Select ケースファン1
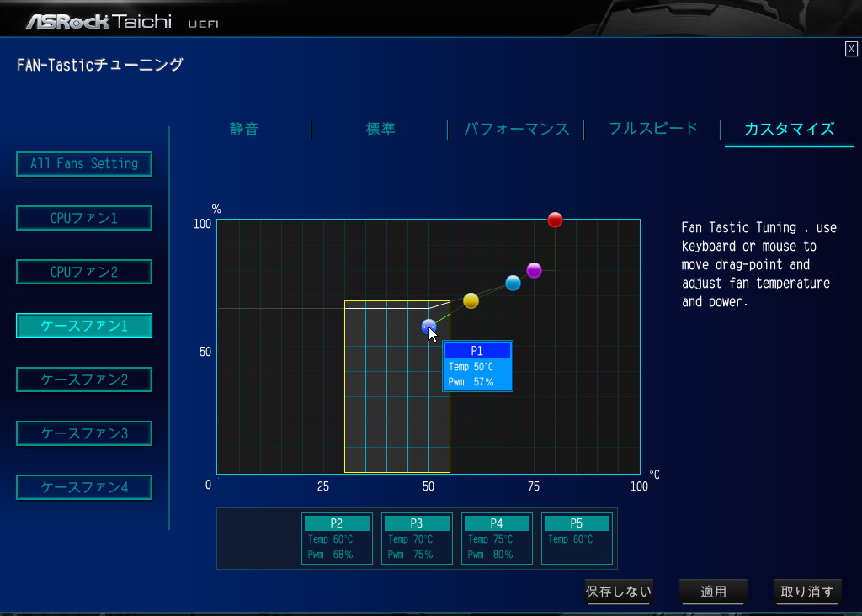This screenshot has height=616, width=862. coord(84,326)
